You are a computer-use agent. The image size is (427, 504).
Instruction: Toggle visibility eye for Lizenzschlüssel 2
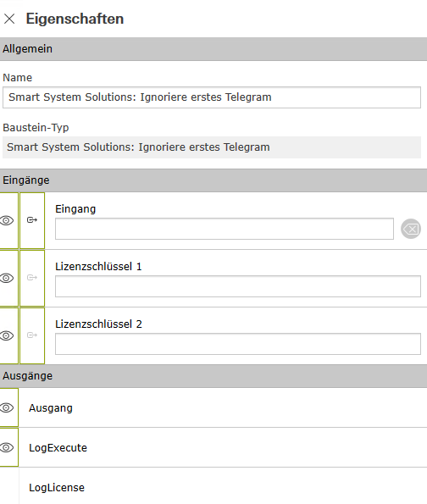pos(7,335)
